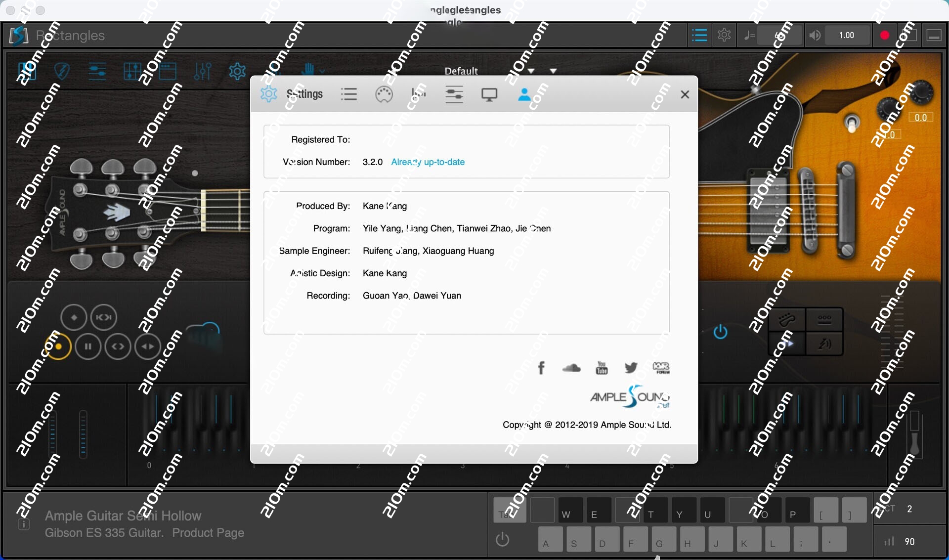The image size is (949, 560).
Task: Click the G key on virtual keyboard
Action: (663, 539)
